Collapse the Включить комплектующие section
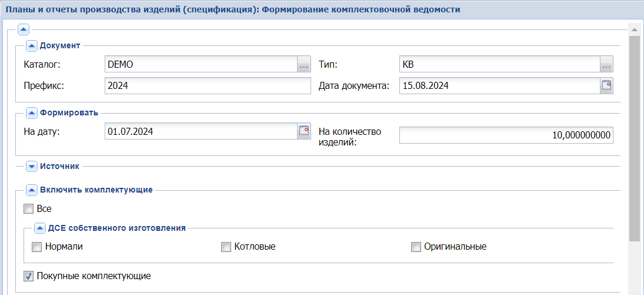The height and width of the screenshot is (295, 644). pyautogui.click(x=32, y=190)
